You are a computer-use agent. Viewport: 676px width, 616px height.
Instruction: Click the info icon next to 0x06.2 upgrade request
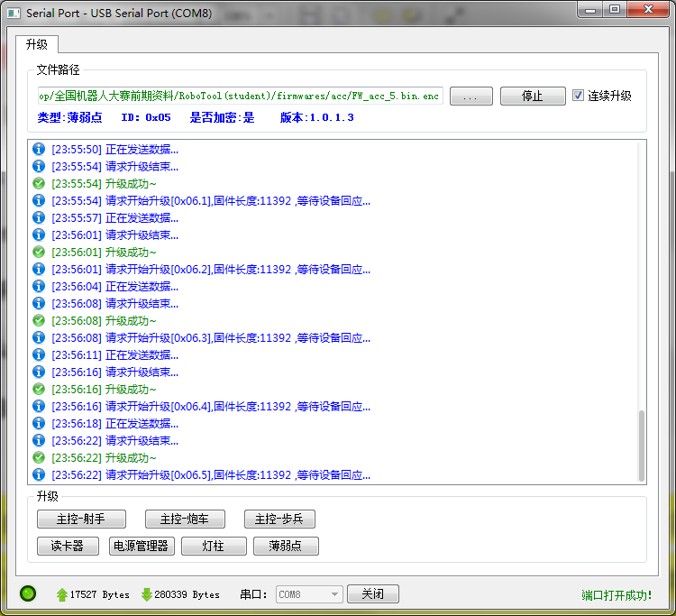coord(39,269)
